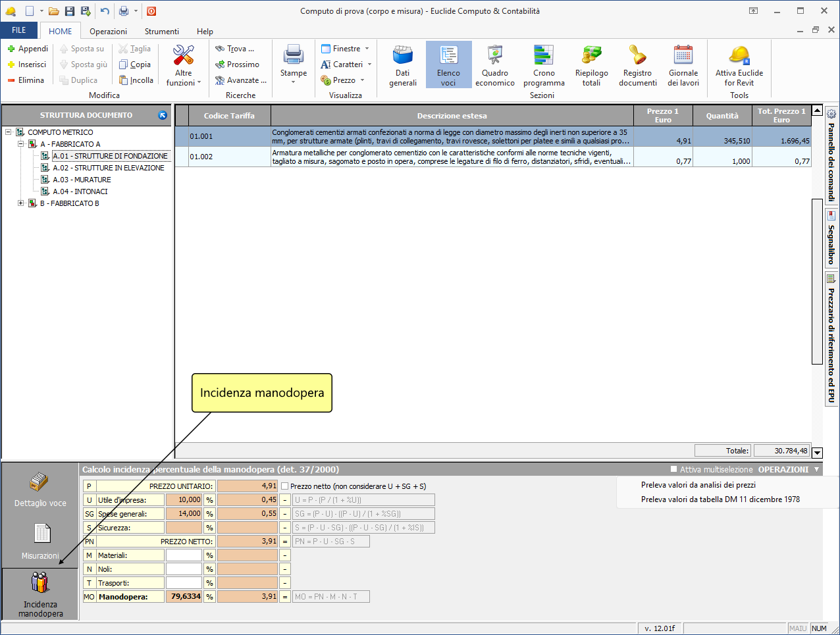
Task: Open the Dettaglio voce panel
Action: [40, 490]
